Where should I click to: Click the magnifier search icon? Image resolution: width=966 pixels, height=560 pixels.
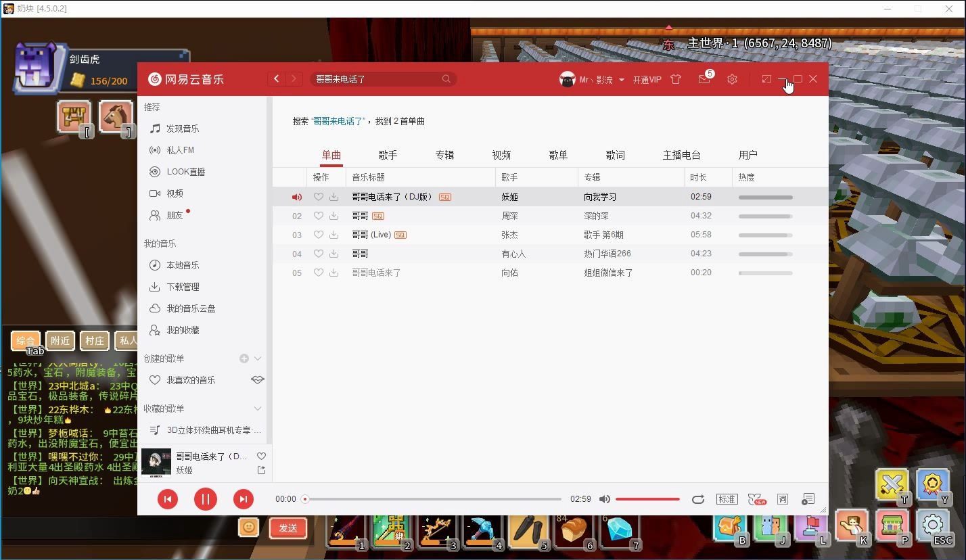point(446,79)
